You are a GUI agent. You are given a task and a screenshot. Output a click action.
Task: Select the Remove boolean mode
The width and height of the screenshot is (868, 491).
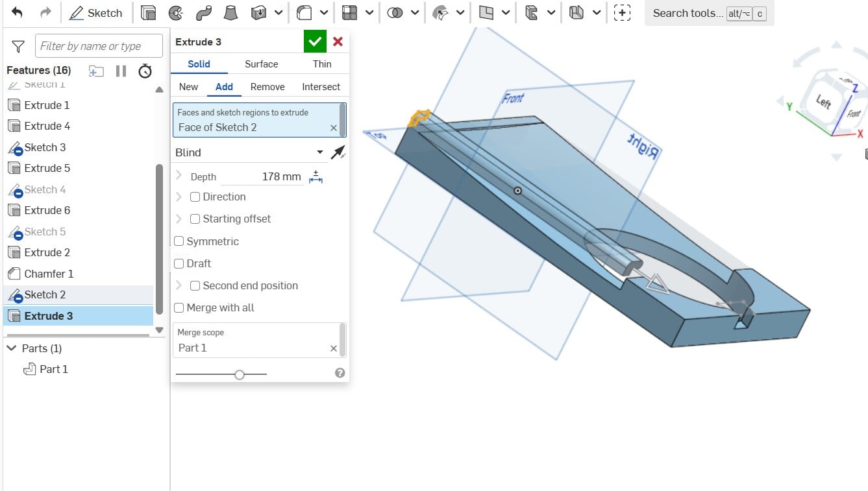(x=267, y=86)
